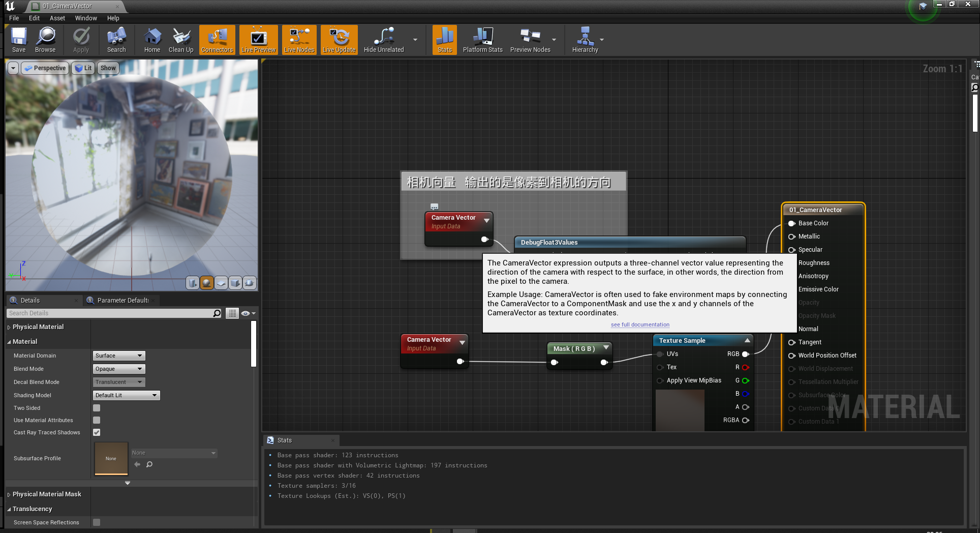Viewport: 980px width, 533px height.
Task: Open the Window menu
Action: 85,18
